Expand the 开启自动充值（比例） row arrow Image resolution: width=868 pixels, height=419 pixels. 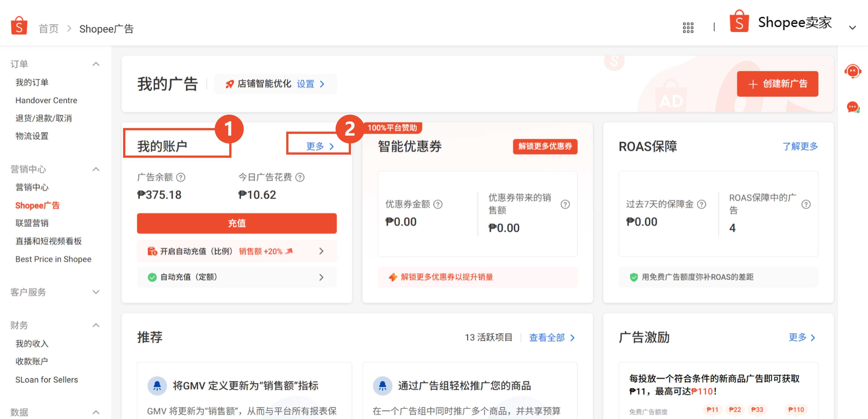(321, 251)
